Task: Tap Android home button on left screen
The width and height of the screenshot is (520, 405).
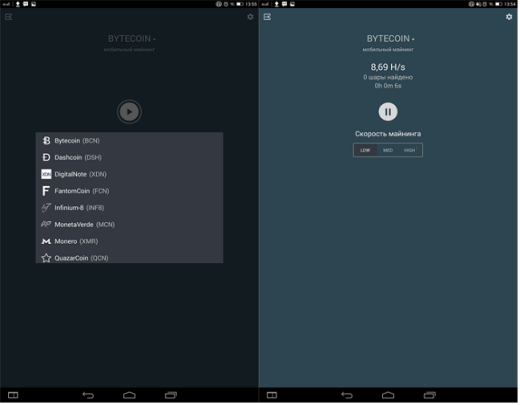Action: [x=129, y=396]
